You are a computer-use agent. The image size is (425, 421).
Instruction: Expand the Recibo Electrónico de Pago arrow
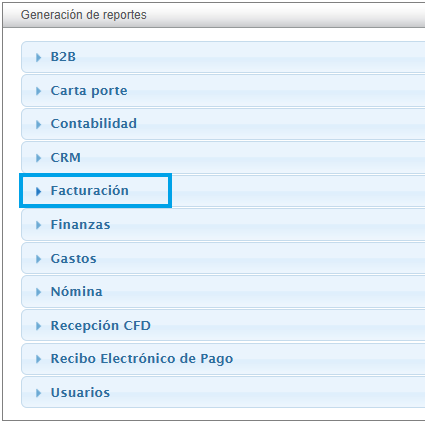tap(38, 359)
